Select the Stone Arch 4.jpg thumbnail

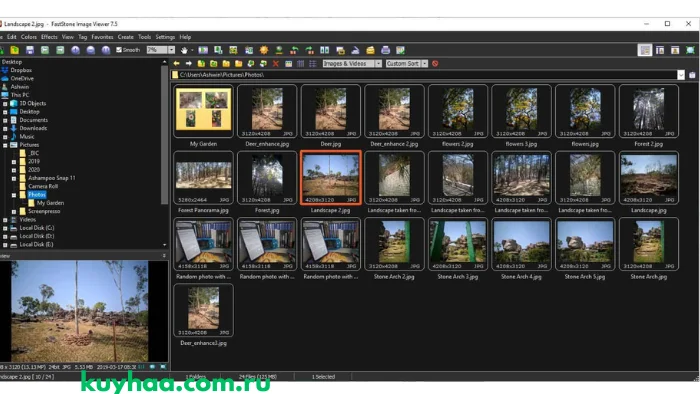[521, 244]
